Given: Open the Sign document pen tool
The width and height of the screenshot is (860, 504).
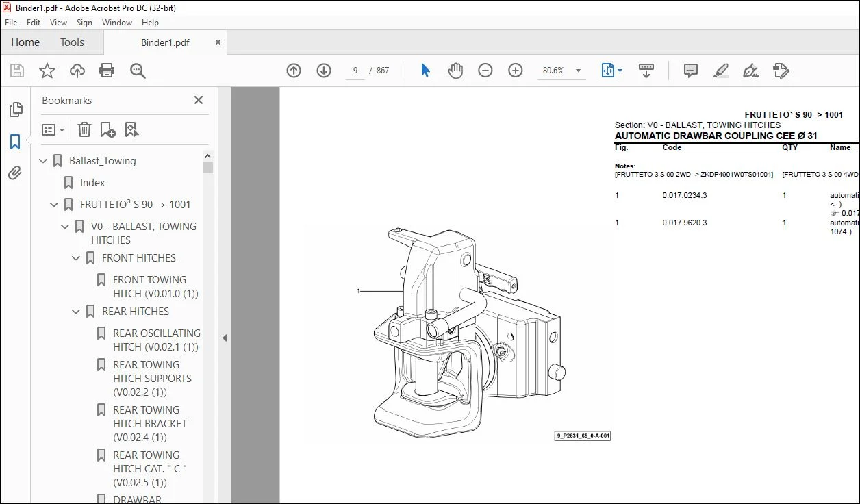Looking at the screenshot, I should [x=751, y=71].
